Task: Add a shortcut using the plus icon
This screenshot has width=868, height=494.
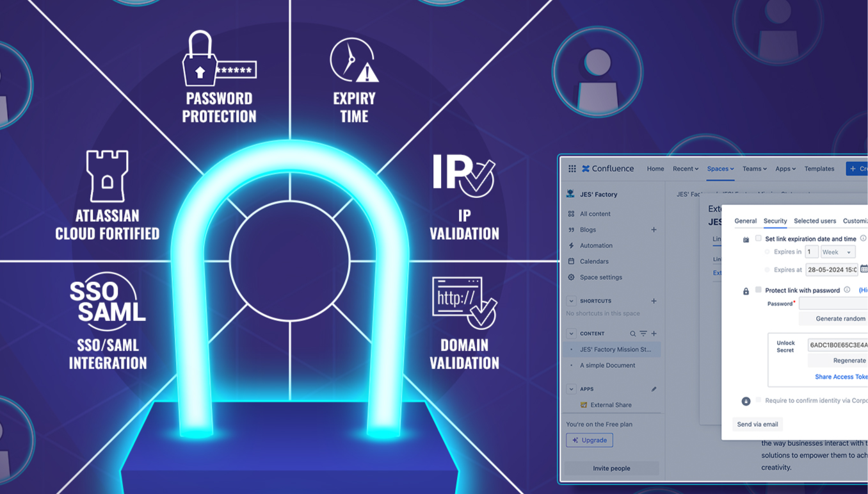Action: pyautogui.click(x=654, y=301)
